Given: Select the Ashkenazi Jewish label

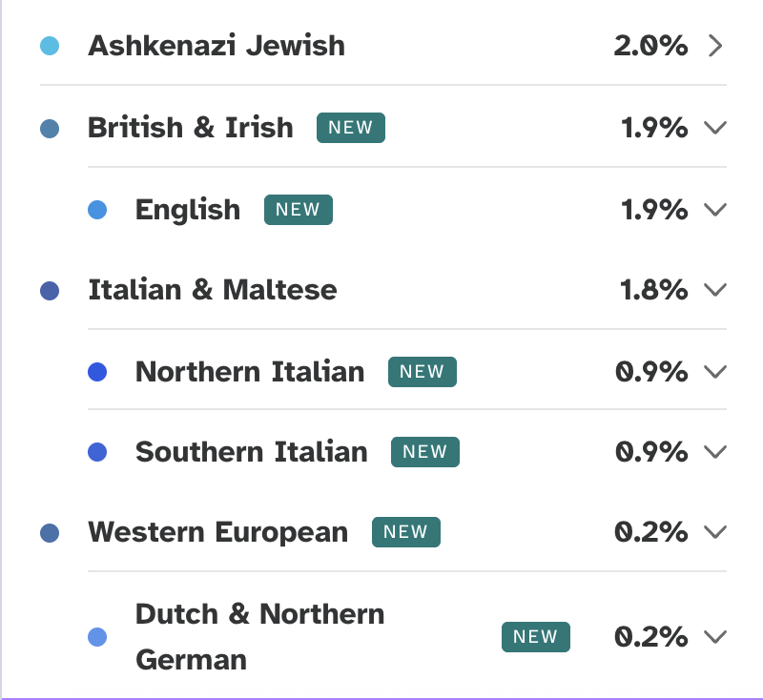Looking at the screenshot, I should [x=217, y=46].
